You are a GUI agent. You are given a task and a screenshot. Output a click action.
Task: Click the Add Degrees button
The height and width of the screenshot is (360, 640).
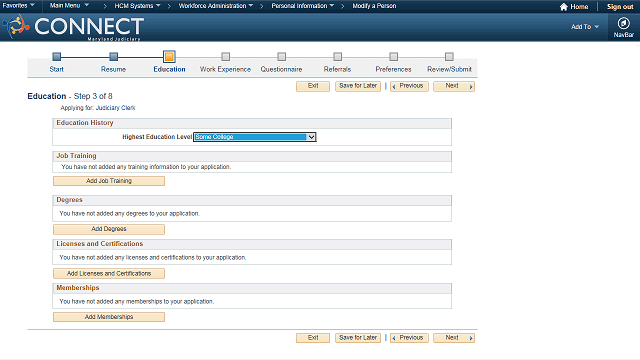(109, 229)
